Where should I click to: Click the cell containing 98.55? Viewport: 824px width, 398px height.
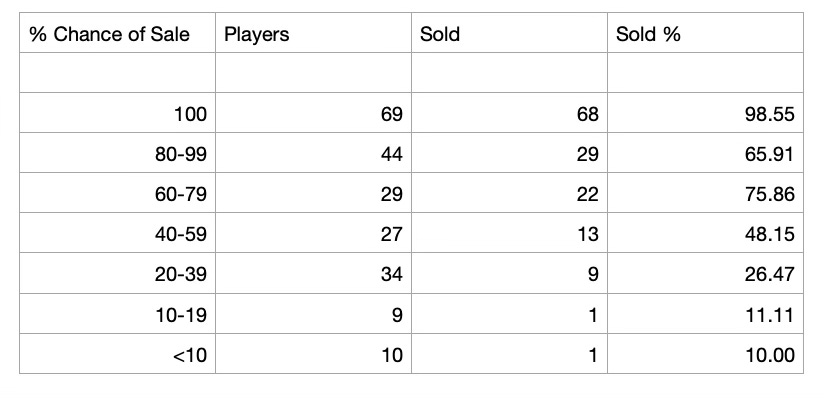[x=705, y=113]
